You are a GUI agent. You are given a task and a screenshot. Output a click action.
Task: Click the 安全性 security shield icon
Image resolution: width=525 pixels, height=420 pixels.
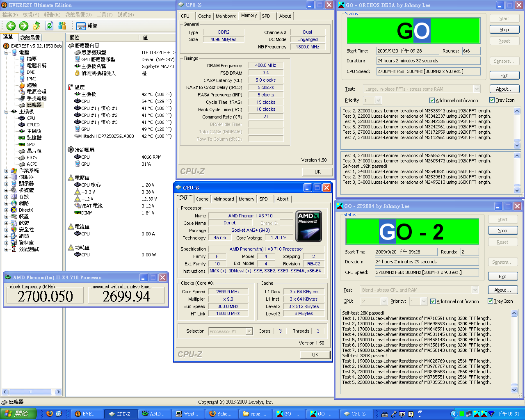point(14,230)
